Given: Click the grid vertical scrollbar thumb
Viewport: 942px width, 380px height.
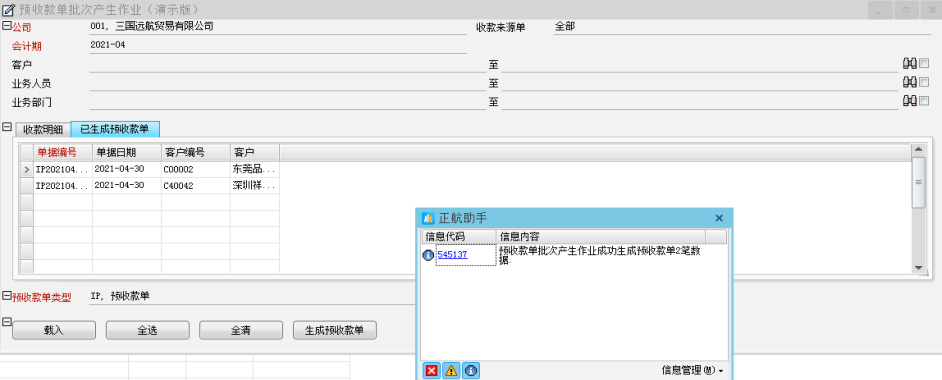Looking at the screenshot, I should pyautogui.click(x=918, y=182).
